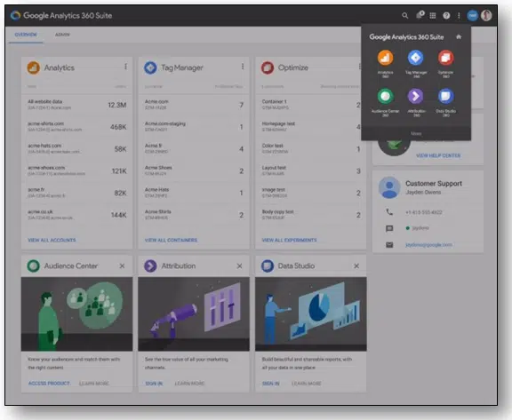Open the Tag Manager card options menu
512x420 pixels.
pyautogui.click(x=243, y=67)
